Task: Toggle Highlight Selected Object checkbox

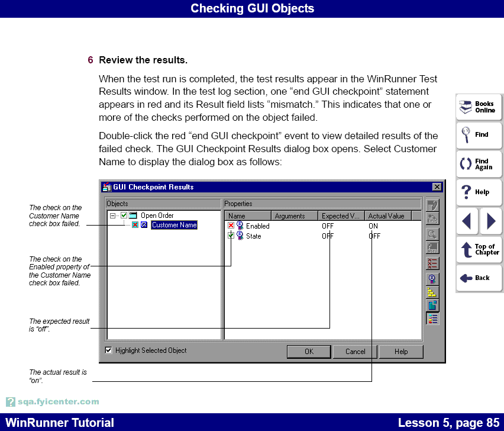Action: point(109,350)
